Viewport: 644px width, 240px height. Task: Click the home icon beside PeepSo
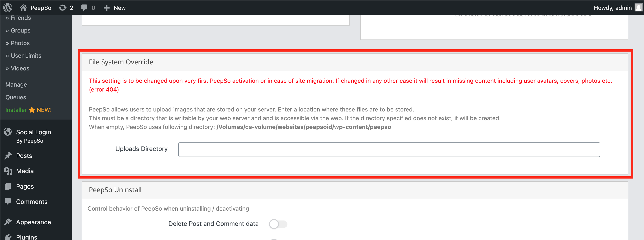[x=23, y=8]
